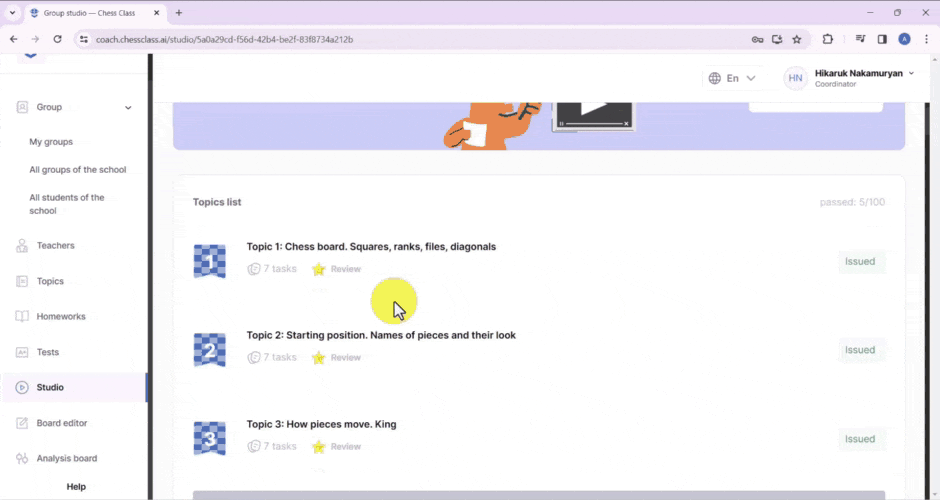Click the Homeworks book icon
Screen dimensions: 940x500
[22, 317]
